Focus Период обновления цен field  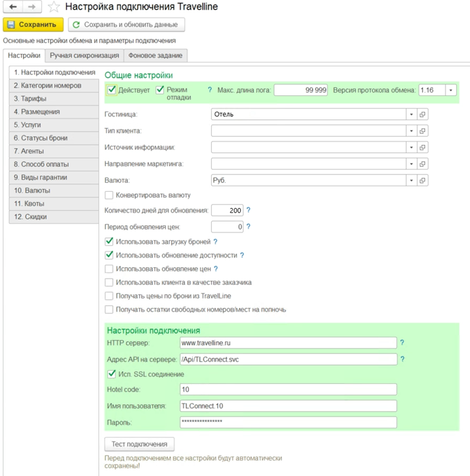point(227,227)
